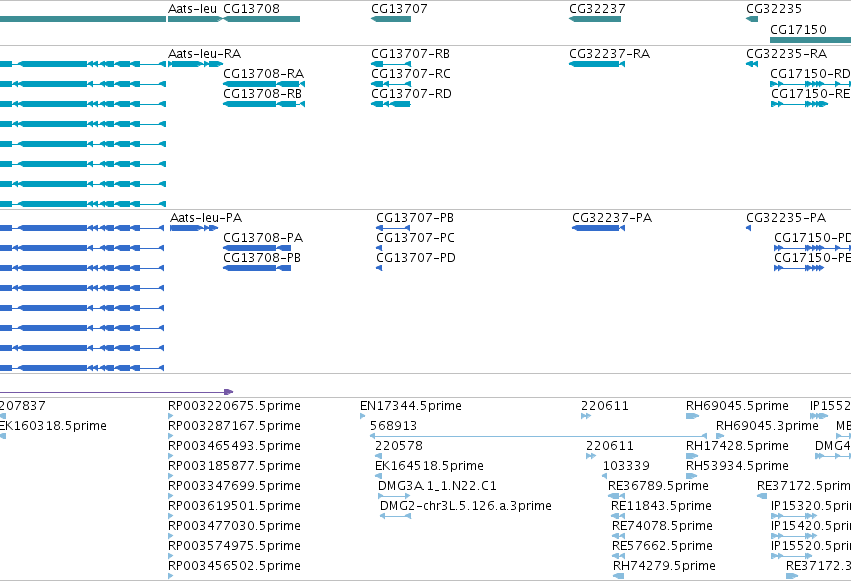Click the DMG2-chr3L.5.126.a.3prime feature
The width and height of the screenshot is (851, 581).
pos(396,516)
